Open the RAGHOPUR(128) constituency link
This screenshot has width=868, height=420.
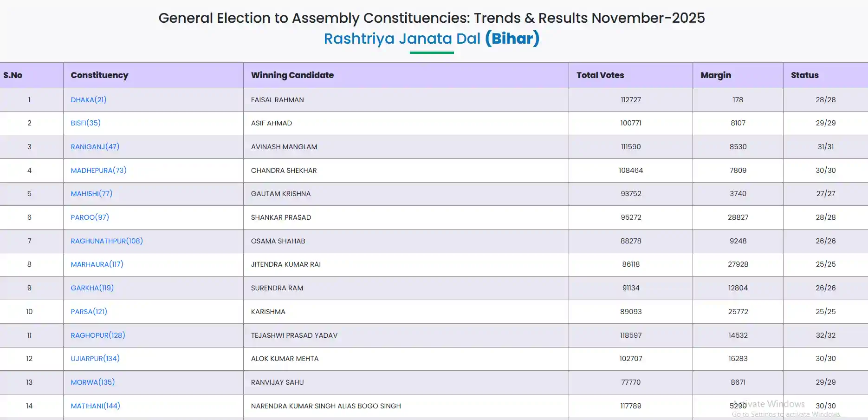(x=98, y=335)
